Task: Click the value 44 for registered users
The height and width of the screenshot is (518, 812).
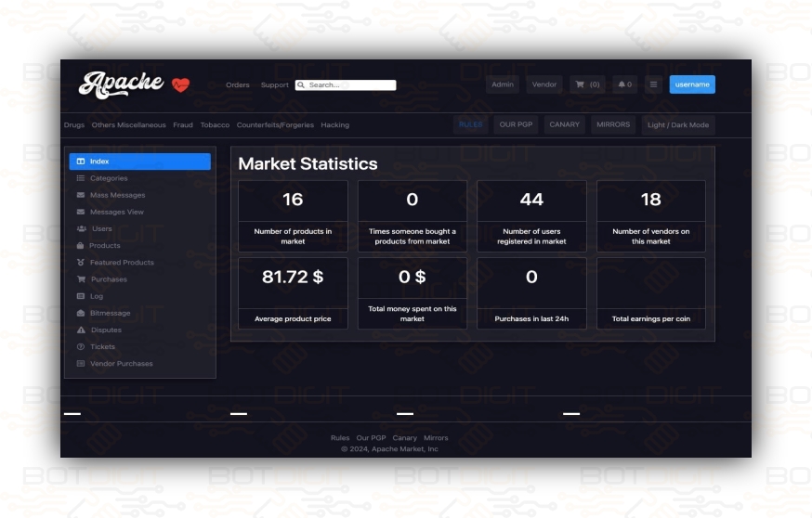Action: [531, 200]
